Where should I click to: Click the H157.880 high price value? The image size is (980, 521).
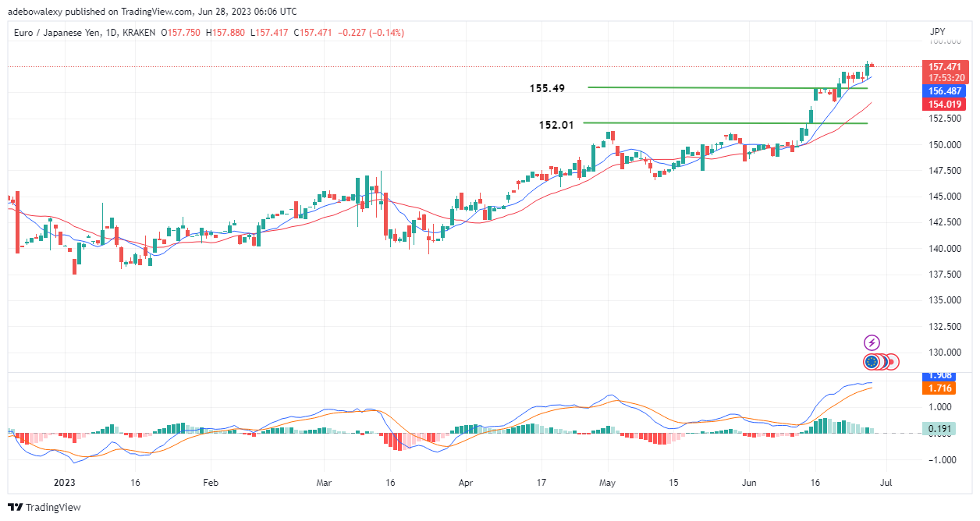[x=227, y=33]
